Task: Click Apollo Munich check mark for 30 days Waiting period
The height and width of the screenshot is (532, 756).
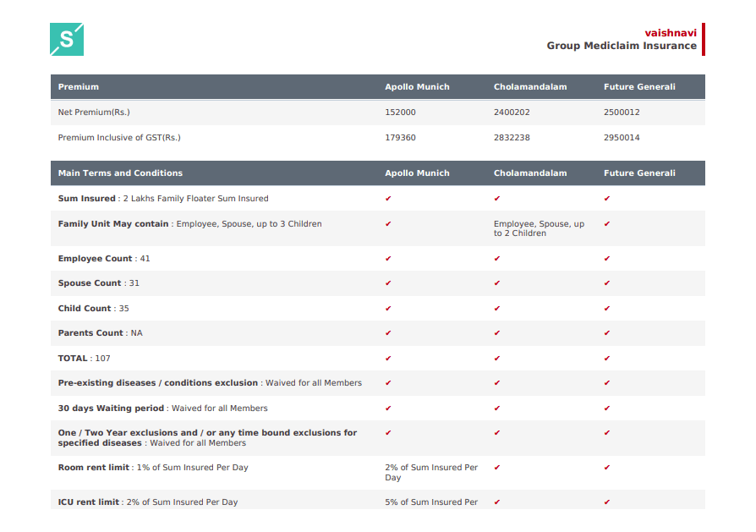Action: [x=388, y=408]
